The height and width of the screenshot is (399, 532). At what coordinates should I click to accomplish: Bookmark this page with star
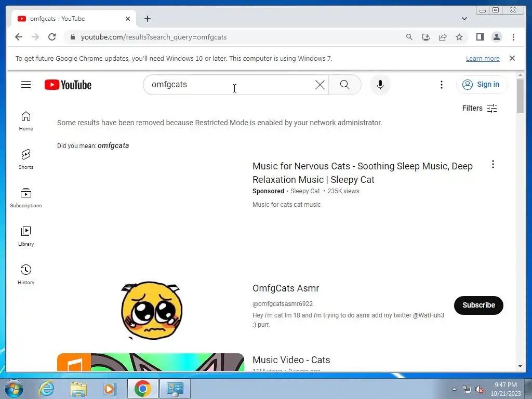tap(459, 37)
